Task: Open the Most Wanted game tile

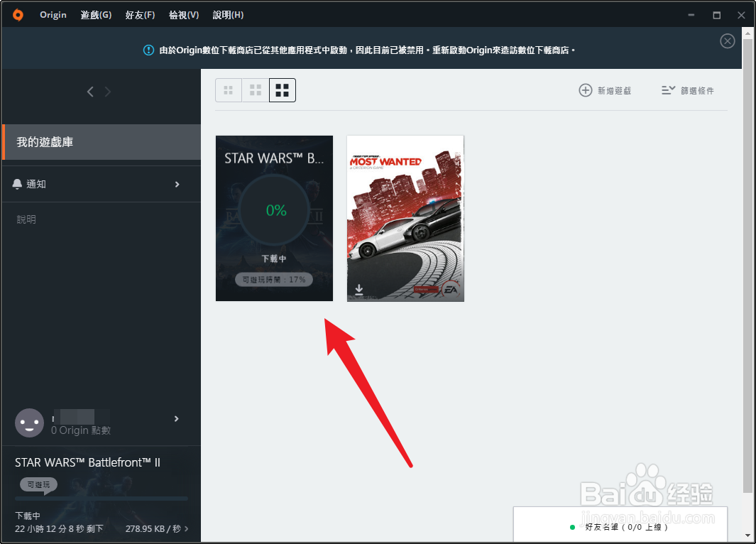Action: pos(405,219)
